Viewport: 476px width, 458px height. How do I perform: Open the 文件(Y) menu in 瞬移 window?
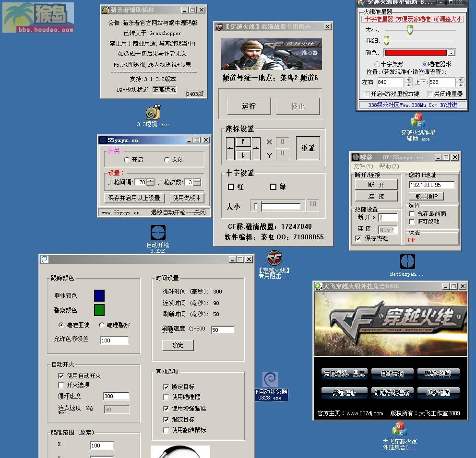click(363, 166)
